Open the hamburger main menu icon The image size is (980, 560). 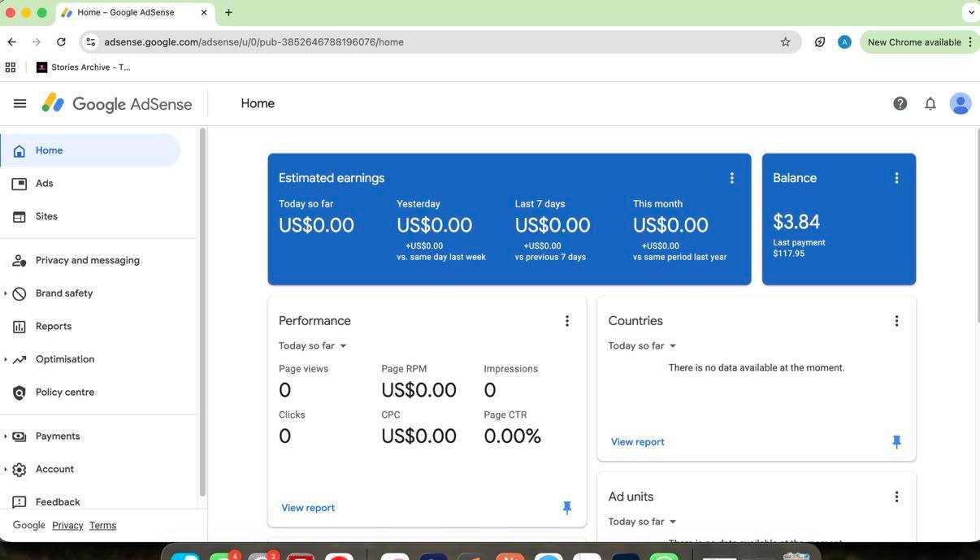tap(20, 103)
